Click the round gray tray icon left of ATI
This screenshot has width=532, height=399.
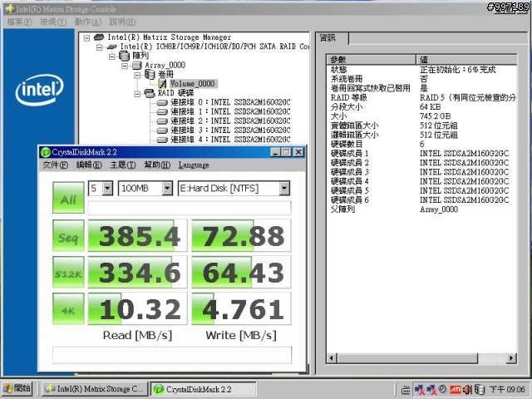[x=442, y=389]
